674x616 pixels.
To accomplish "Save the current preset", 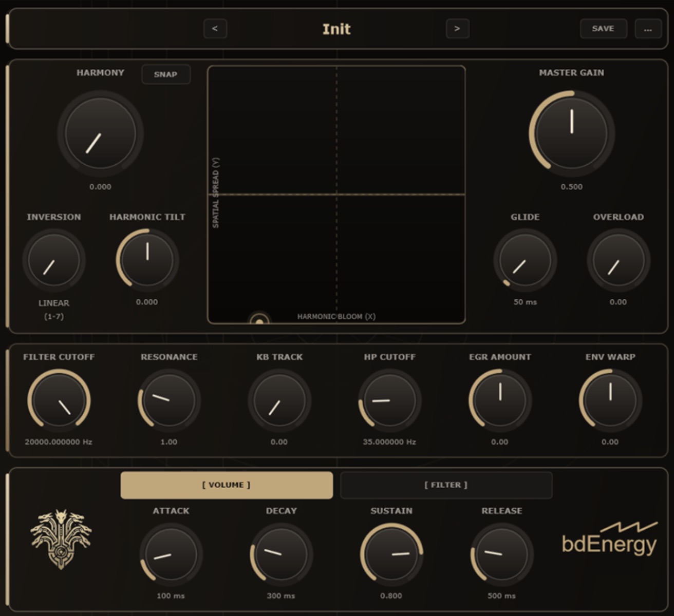I will tap(603, 29).
